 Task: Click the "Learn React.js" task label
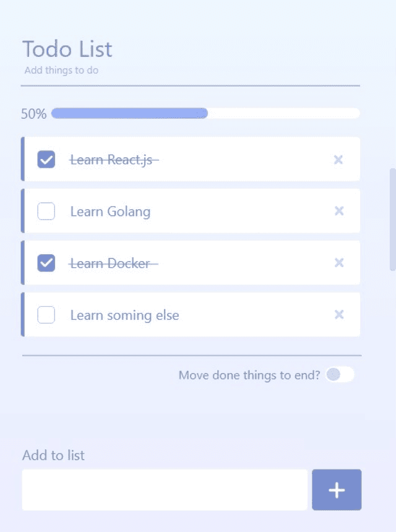pos(113,159)
